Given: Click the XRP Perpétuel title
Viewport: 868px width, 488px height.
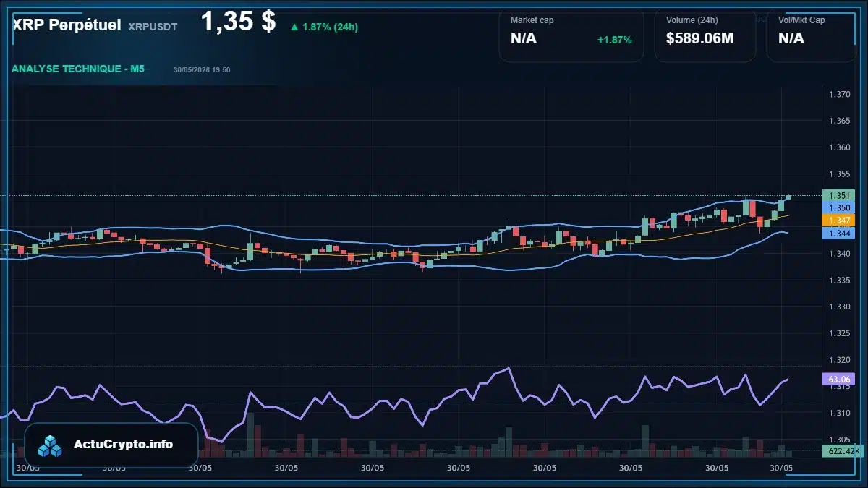Looking at the screenshot, I should point(67,25).
